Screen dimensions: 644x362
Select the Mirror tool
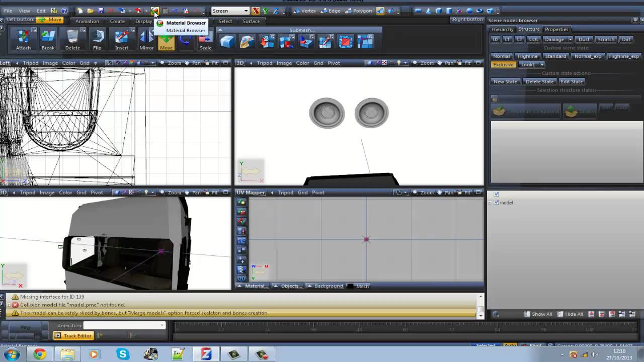tap(146, 39)
